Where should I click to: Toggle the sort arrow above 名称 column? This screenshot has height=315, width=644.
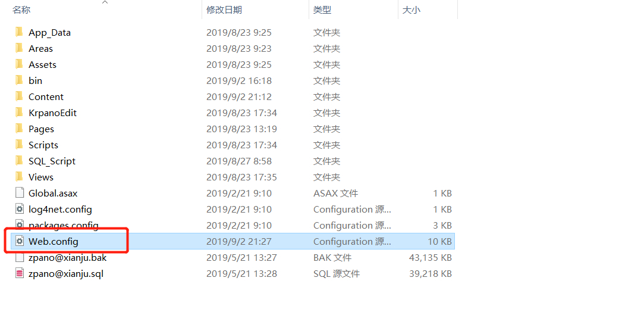[105, 2]
